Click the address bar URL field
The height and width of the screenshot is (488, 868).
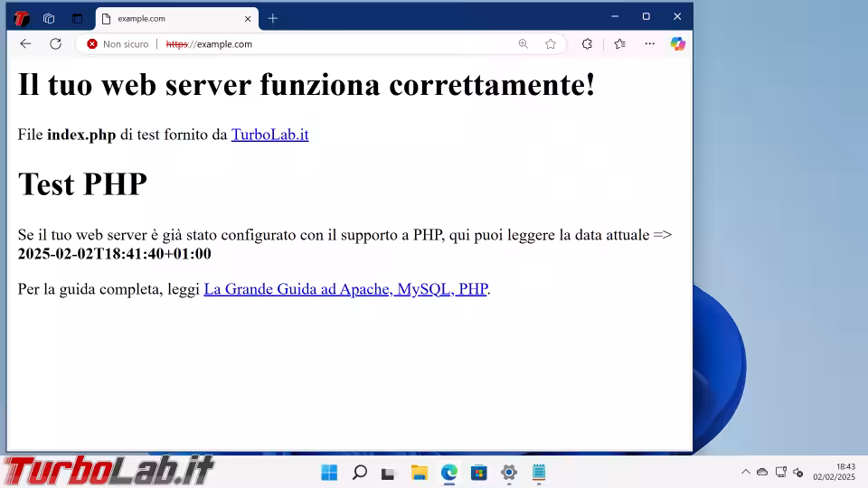point(344,43)
